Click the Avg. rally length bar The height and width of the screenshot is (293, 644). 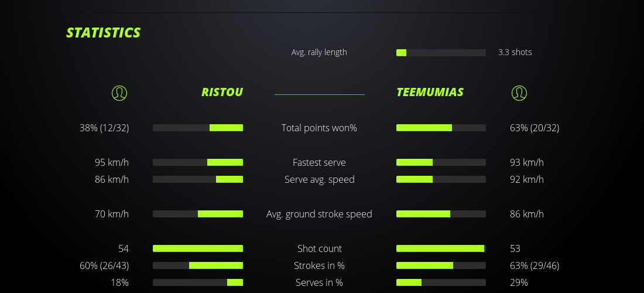pyautogui.click(x=441, y=53)
